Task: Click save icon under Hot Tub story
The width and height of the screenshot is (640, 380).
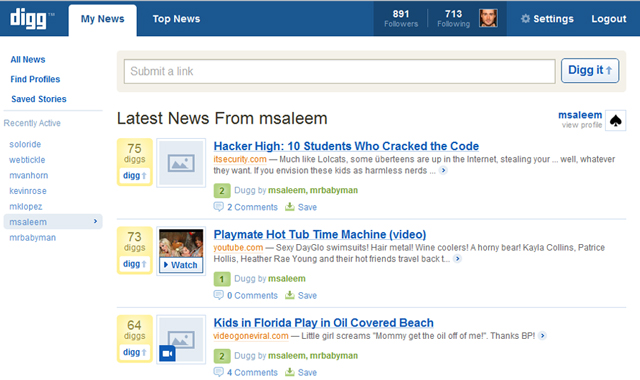Action: 290,295
